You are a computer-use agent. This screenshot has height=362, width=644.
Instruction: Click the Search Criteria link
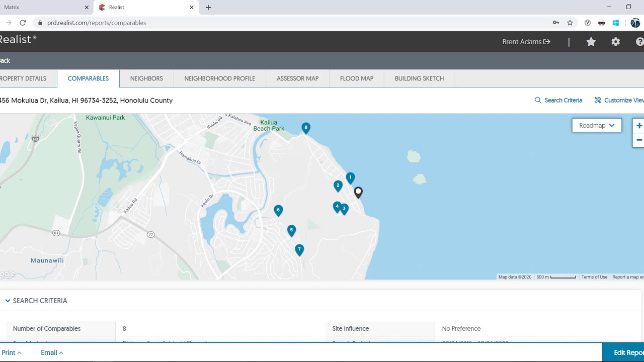pyautogui.click(x=558, y=100)
